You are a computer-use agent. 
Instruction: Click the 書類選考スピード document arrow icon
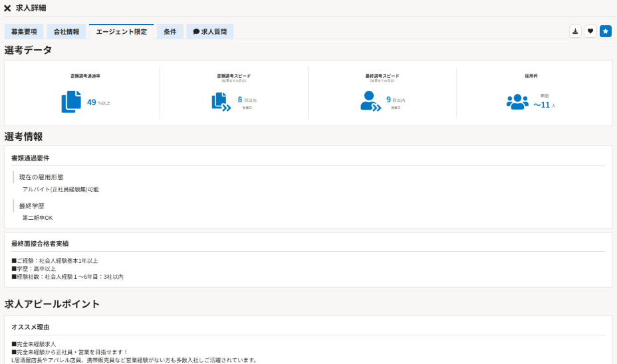pos(221,102)
